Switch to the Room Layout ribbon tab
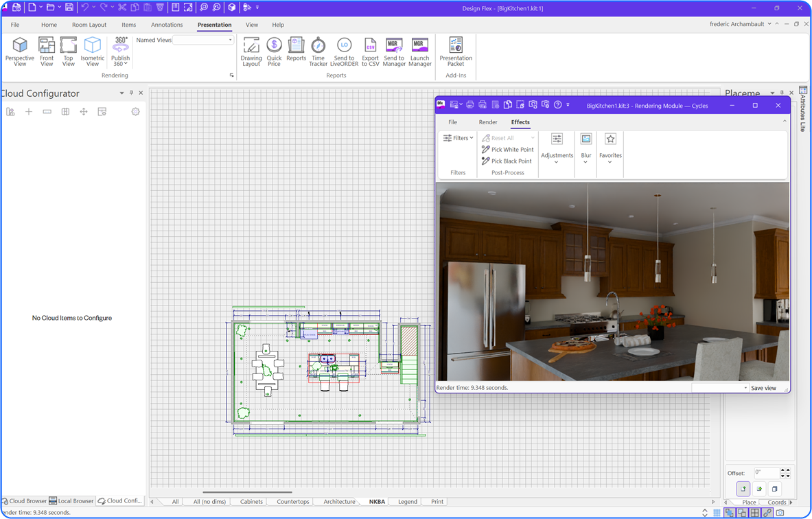This screenshot has height=519, width=812. [89, 25]
